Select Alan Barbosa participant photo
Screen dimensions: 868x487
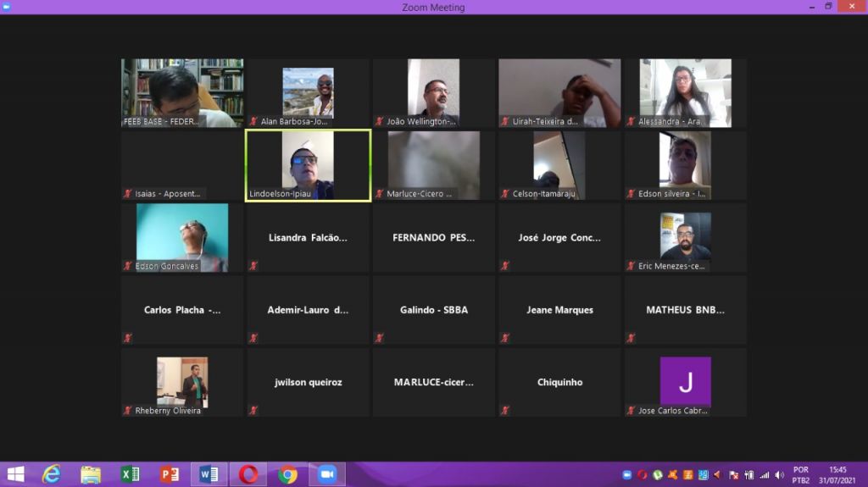tap(308, 93)
